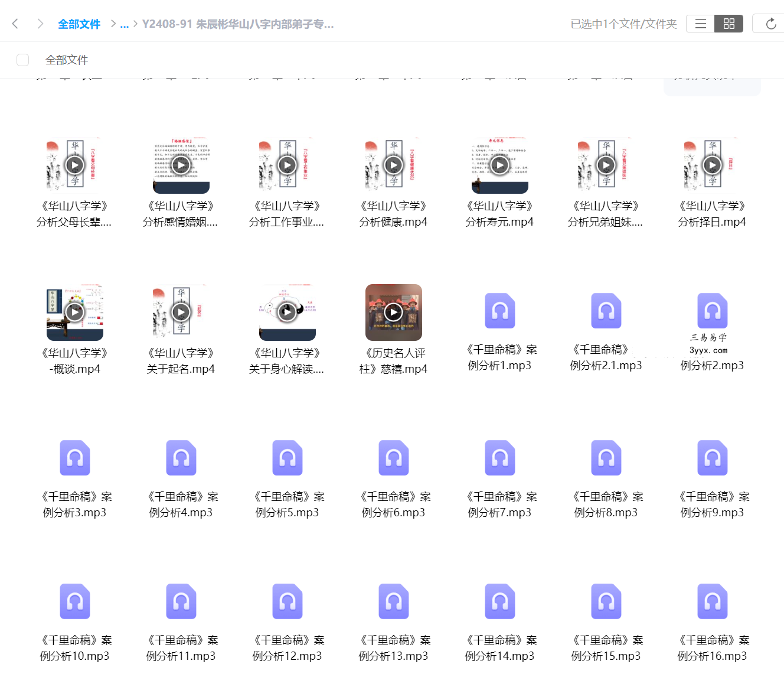
Task: Select file name 例分析10.mp3
Action: (x=74, y=656)
